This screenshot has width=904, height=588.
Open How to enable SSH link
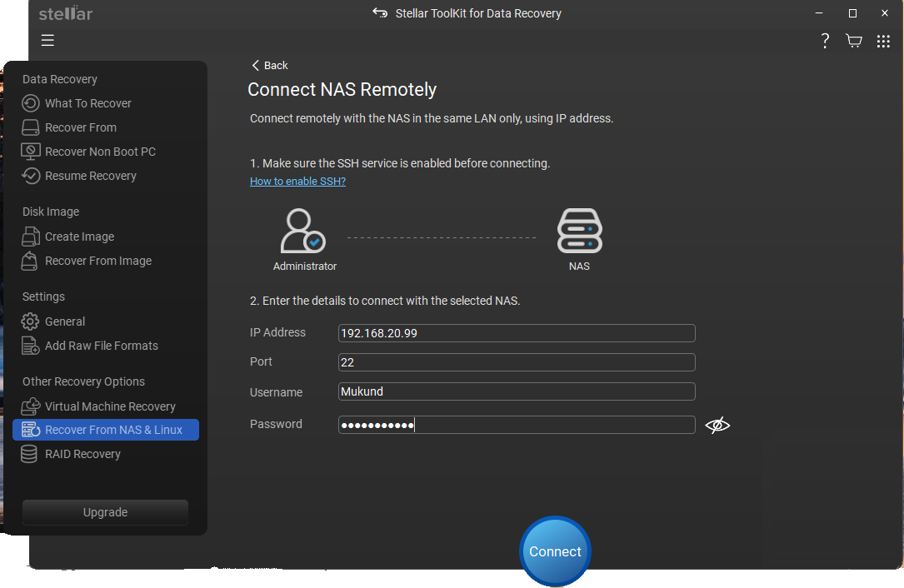click(297, 182)
